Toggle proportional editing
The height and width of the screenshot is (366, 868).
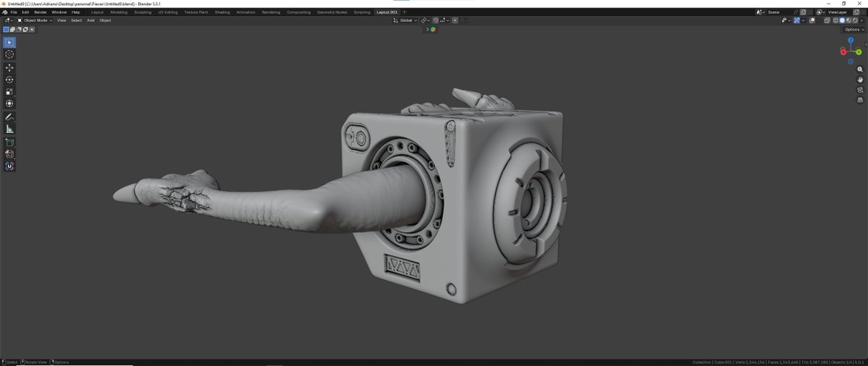[455, 20]
